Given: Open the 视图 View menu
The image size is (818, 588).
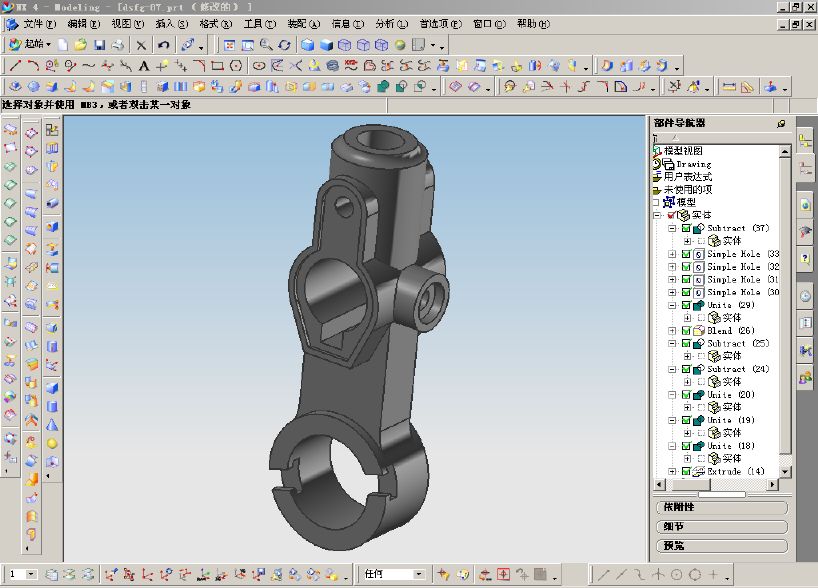Looking at the screenshot, I should pyautogui.click(x=127, y=24).
